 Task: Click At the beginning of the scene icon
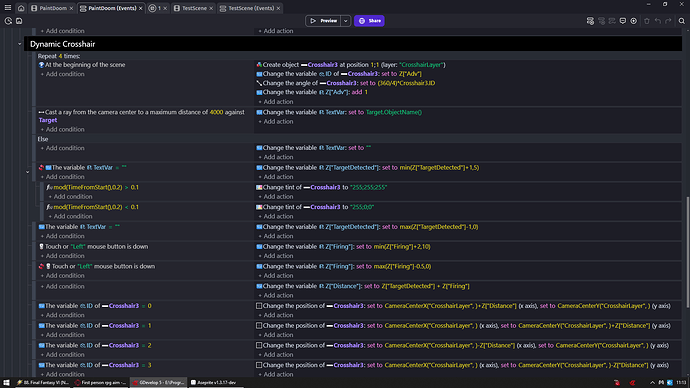tap(41, 65)
